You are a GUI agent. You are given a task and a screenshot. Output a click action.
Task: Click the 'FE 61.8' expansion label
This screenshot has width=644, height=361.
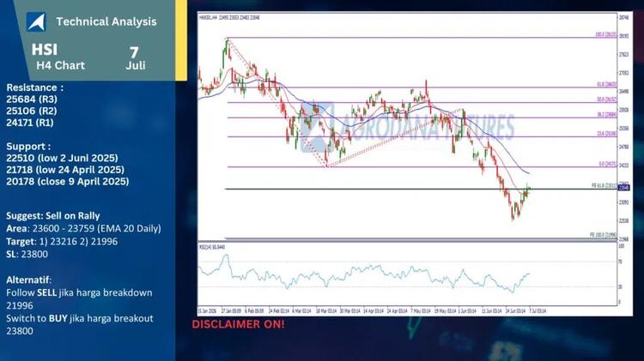[x=605, y=186]
